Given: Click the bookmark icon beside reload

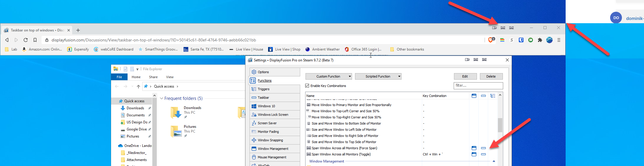Looking at the screenshot, I should pyautogui.click(x=35, y=40).
